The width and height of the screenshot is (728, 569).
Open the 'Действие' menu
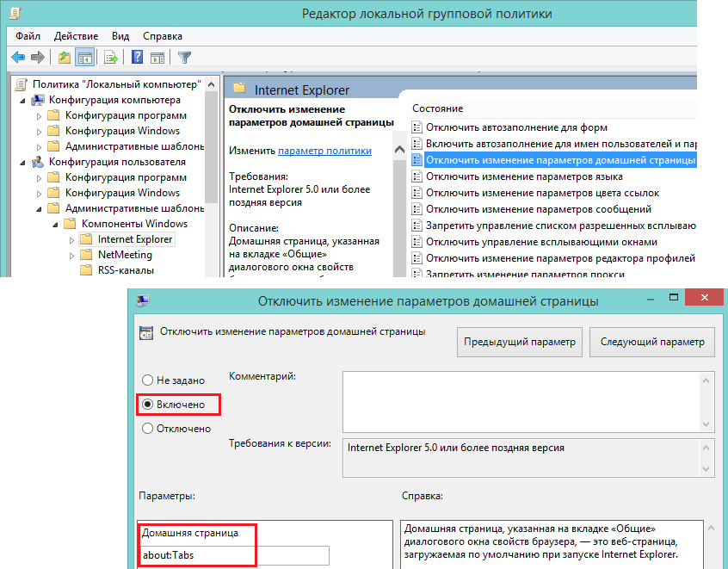coord(76,36)
